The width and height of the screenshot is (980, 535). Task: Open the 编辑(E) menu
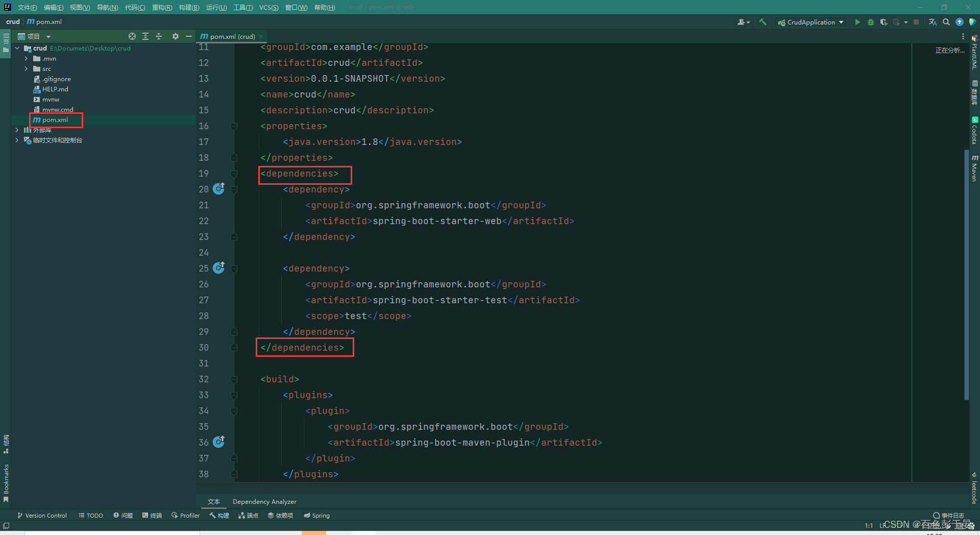(x=54, y=7)
